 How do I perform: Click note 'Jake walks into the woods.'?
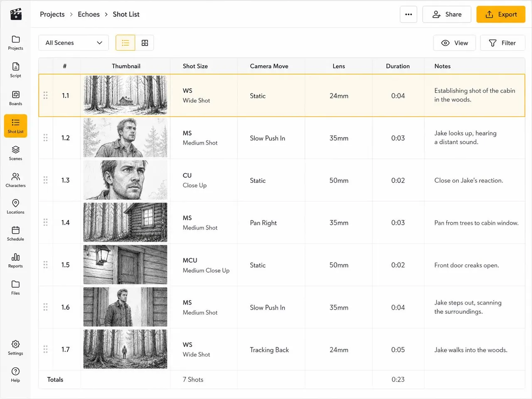click(x=471, y=350)
